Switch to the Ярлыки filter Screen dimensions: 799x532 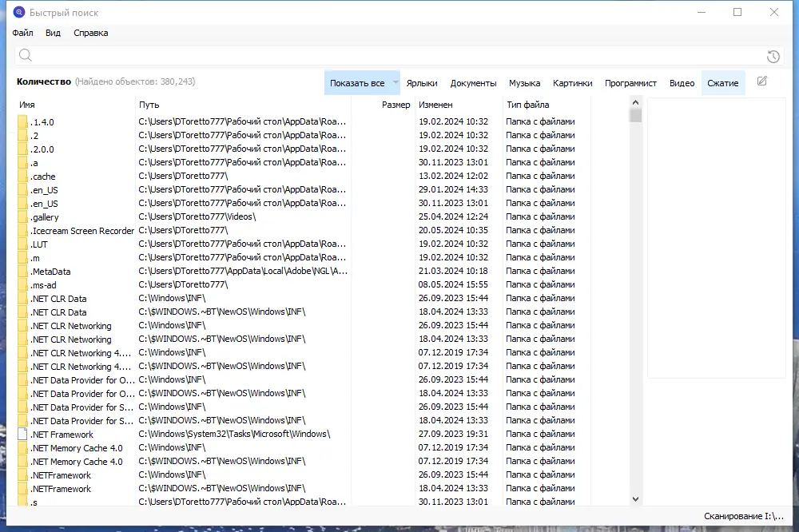click(422, 83)
